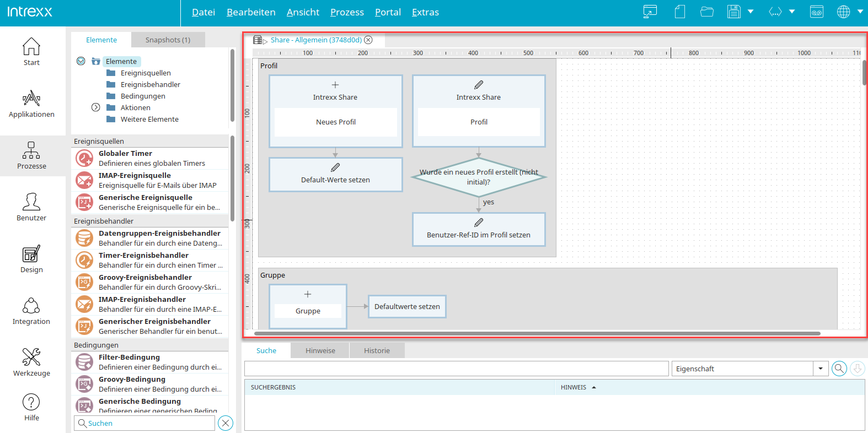This screenshot has height=433, width=868.
Task: Run search with magnifier button
Action: point(839,369)
